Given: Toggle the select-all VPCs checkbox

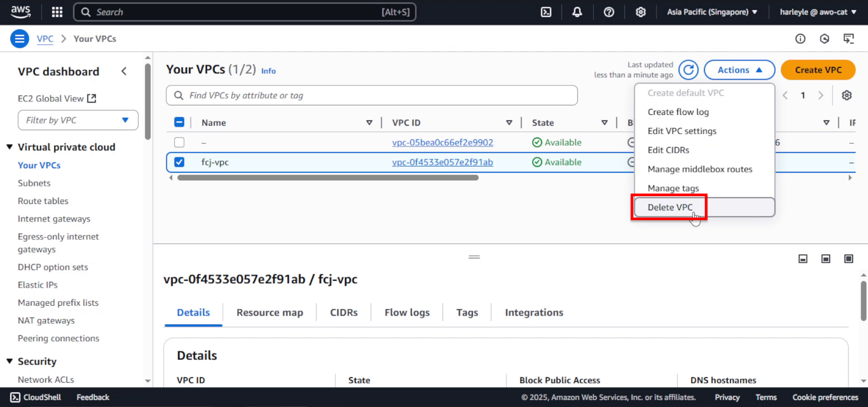Looking at the screenshot, I should coord(179,122).
